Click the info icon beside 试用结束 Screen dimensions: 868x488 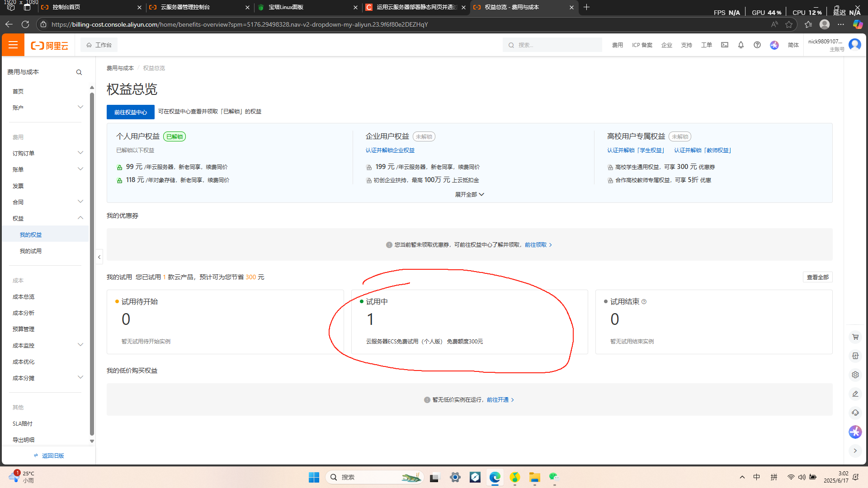tap(644, 302)
